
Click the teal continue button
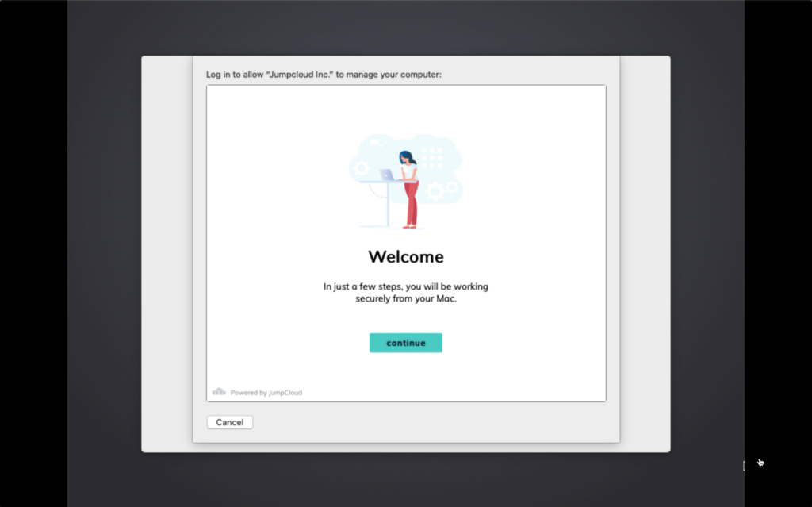click(405, 343)
